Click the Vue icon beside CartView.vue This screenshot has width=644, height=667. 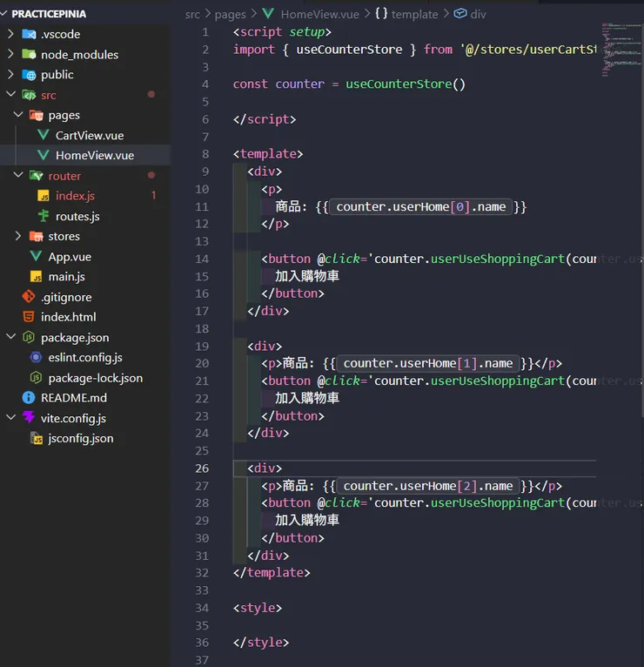click(x=43, y=135)
